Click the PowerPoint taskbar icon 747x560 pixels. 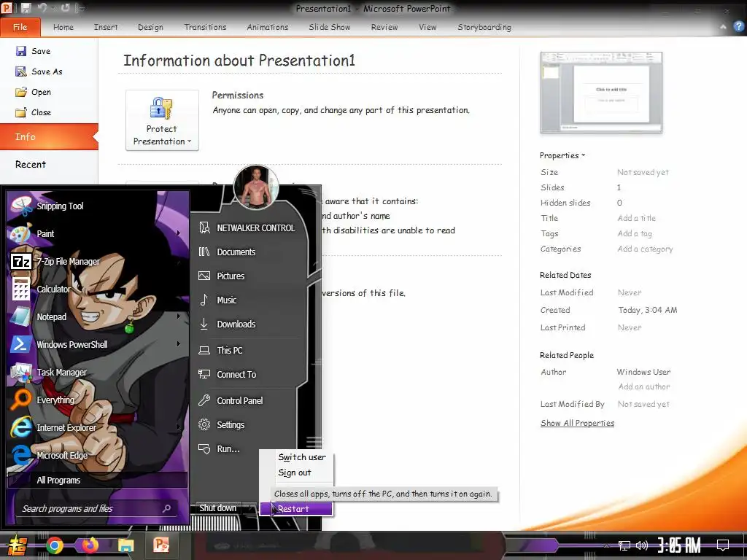[x=161, y=545]
